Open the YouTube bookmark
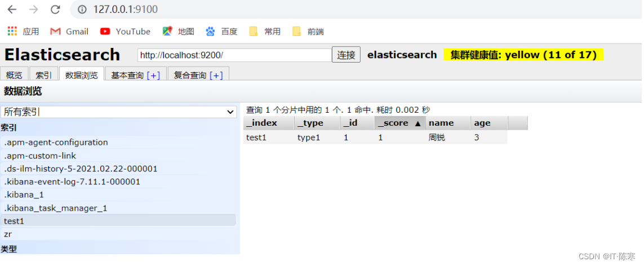 (x=125, y=31)
